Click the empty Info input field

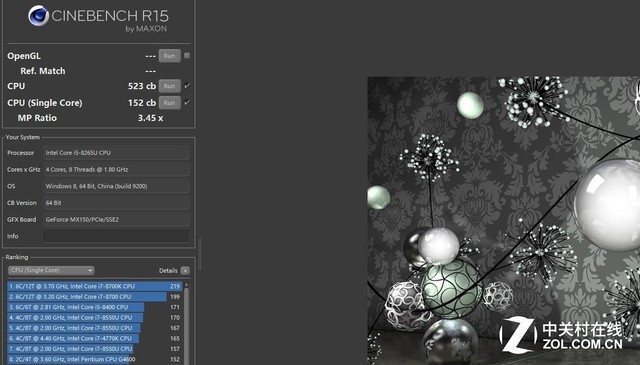tap(116, 236)
